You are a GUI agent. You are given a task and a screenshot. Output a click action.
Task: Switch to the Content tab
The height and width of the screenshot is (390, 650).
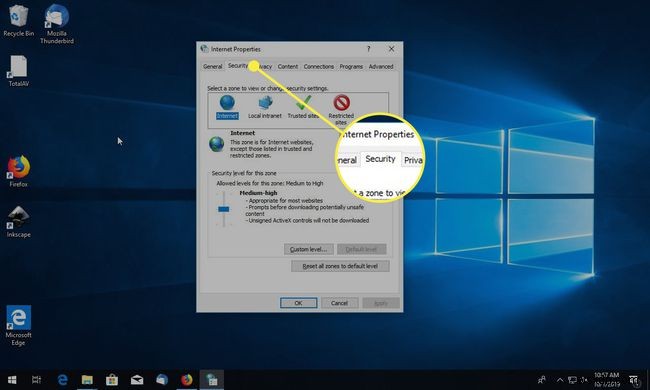click(288, 66)
